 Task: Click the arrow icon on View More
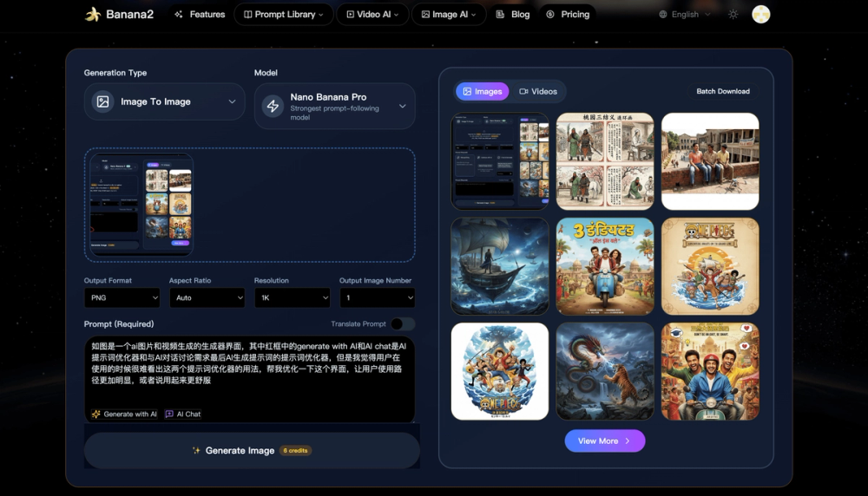tap(628, 441)
